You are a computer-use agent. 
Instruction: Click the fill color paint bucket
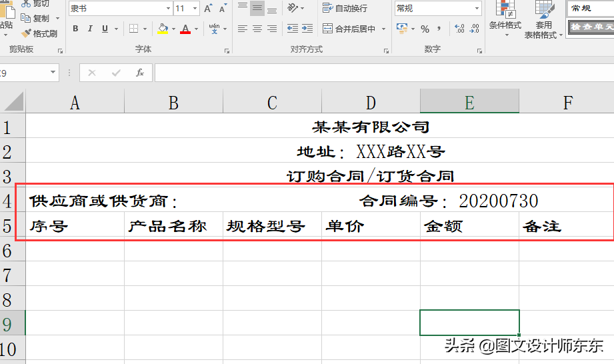(163, 29)
